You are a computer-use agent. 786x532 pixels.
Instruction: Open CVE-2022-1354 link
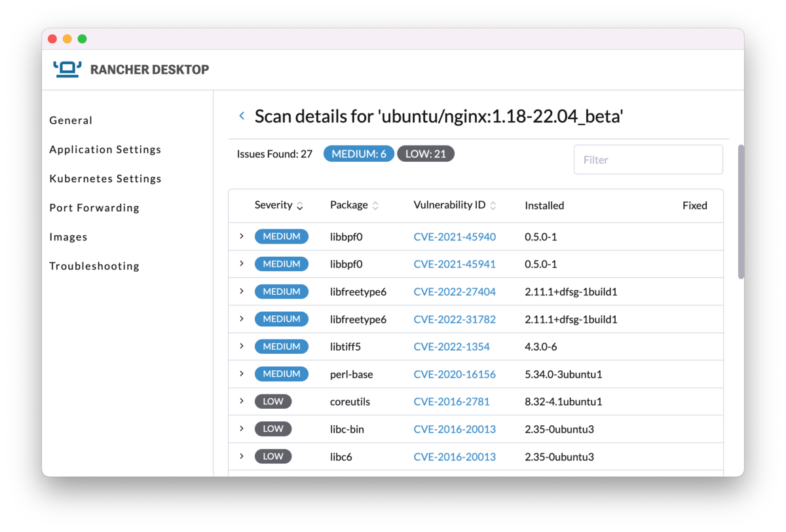coord(452,347)
